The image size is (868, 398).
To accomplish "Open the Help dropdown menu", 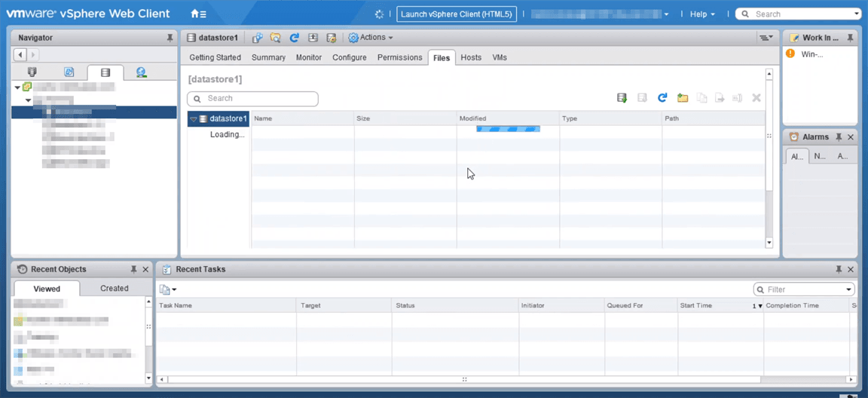I will coord(702,14).
